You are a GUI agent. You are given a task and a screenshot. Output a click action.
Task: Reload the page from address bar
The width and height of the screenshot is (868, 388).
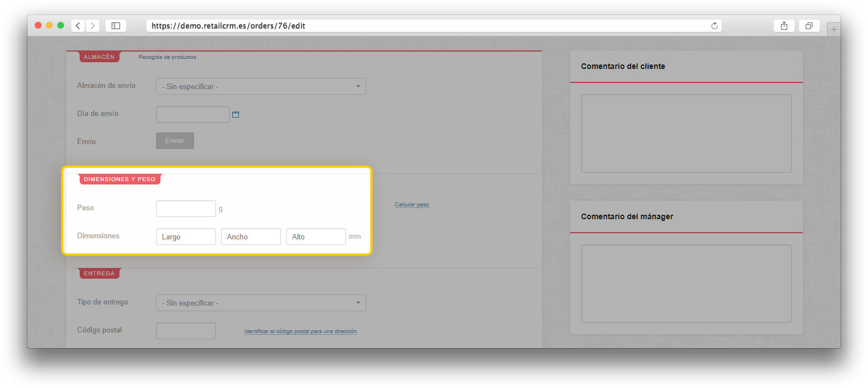click(x=714, y=26)
